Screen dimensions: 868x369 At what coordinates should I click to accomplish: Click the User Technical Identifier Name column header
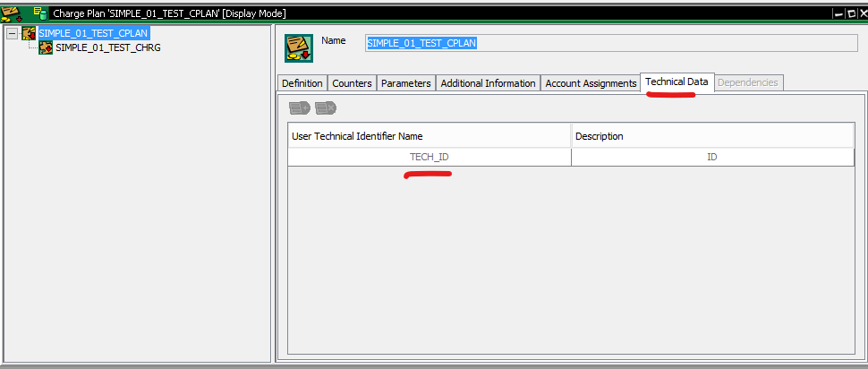[429, 136]
